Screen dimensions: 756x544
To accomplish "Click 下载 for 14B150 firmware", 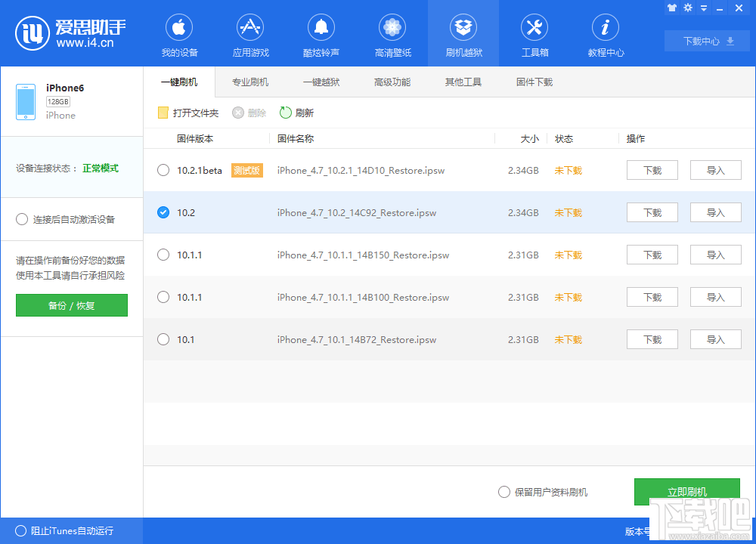I will coord(652,255).
